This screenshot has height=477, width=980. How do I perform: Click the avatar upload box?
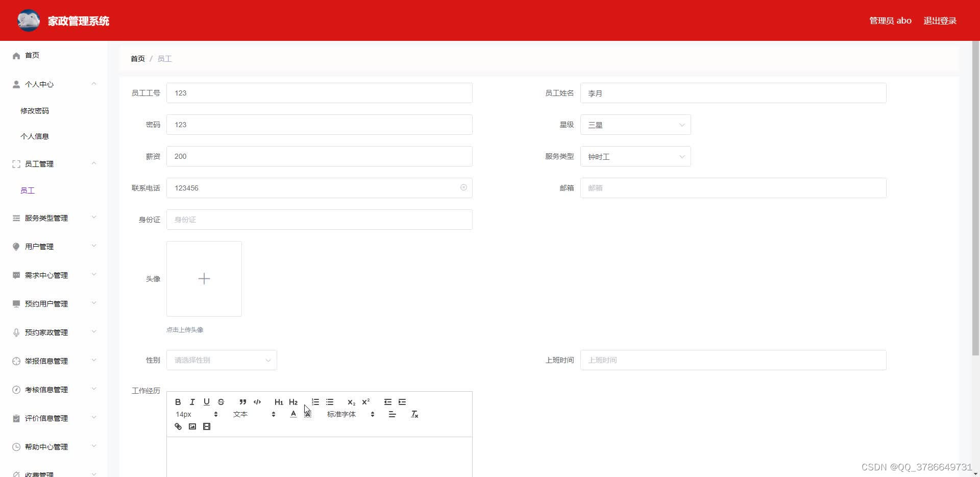204,279
